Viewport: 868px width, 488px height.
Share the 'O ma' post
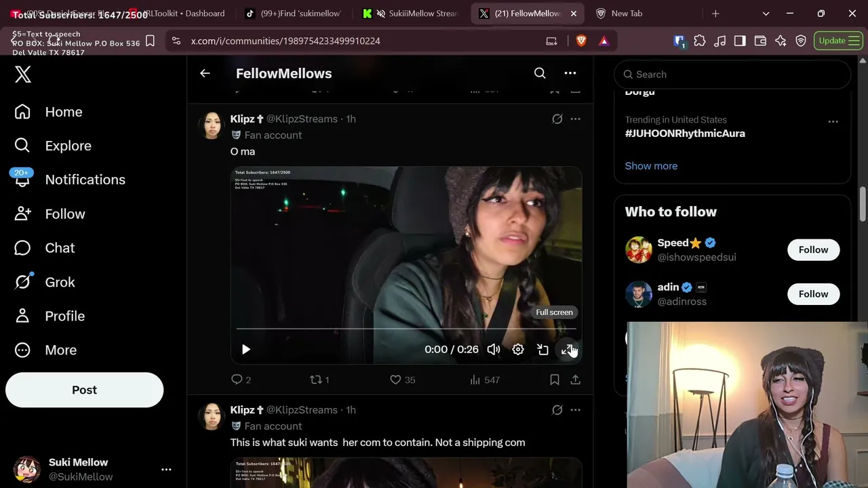coord(575,380)
